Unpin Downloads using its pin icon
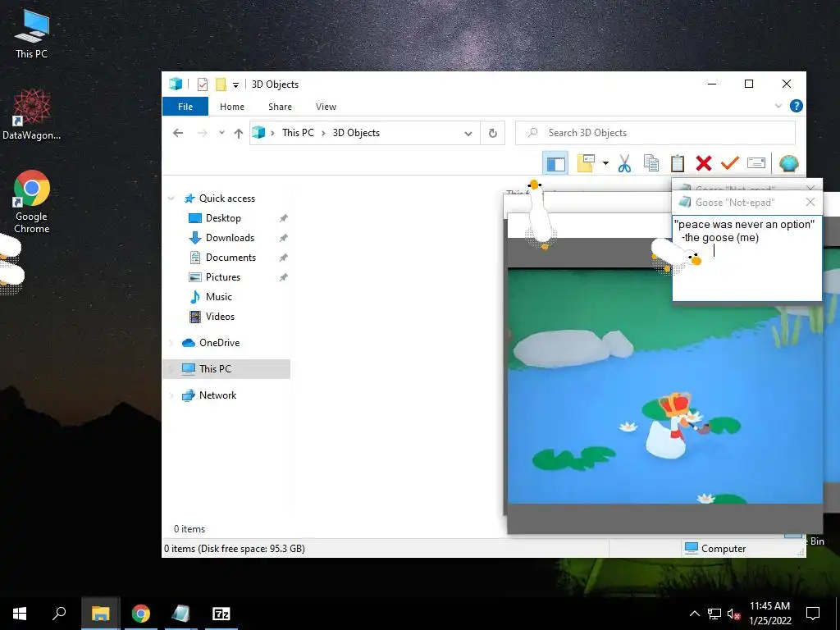 coord(283,238)
